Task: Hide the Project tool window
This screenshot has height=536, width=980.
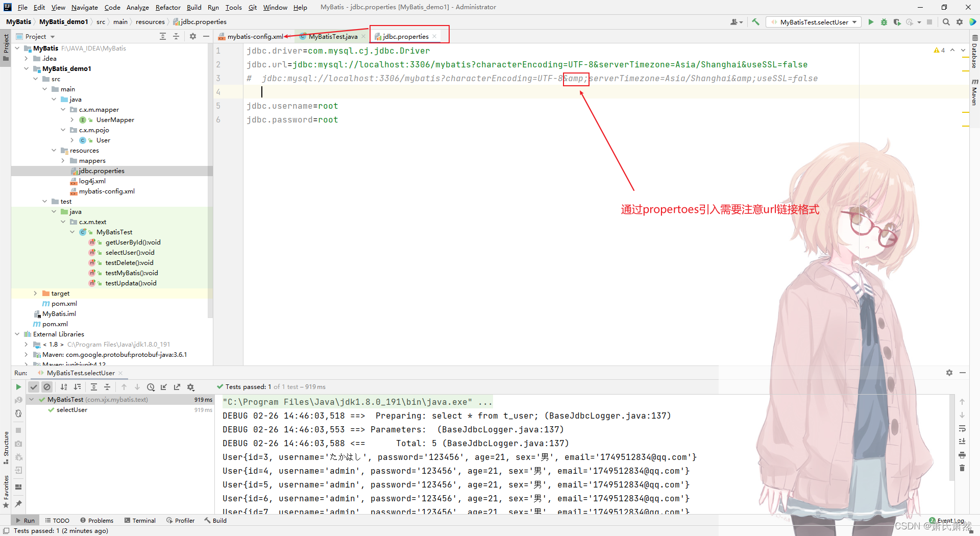Action: point(206,36)
